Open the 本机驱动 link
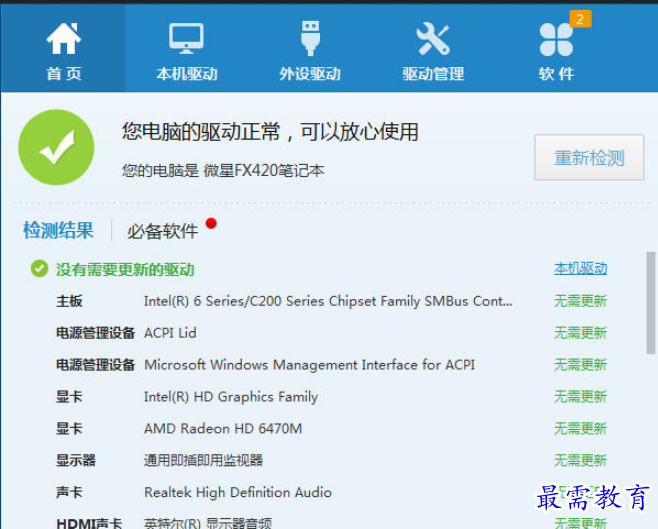 pos(580,268)
